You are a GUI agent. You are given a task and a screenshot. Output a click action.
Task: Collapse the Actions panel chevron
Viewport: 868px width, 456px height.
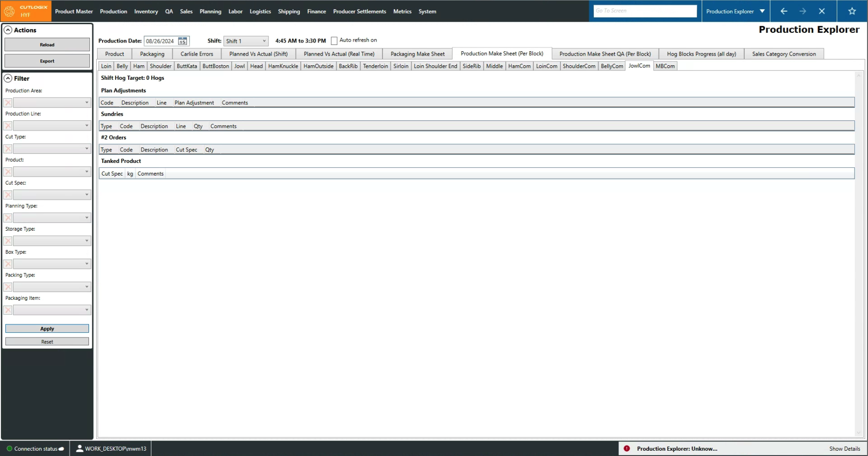8,29
